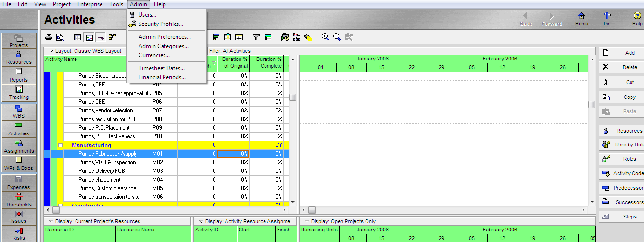Toggle relationship lines icon in toolbar
Image resolution: width=644 pixels, height=242 pixels.
(x=101, y=37)
